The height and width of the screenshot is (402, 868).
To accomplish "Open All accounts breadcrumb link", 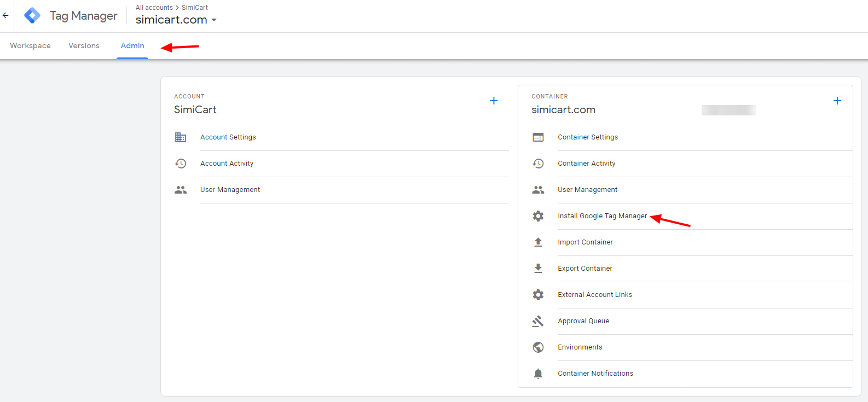I will tap(154, 8).
